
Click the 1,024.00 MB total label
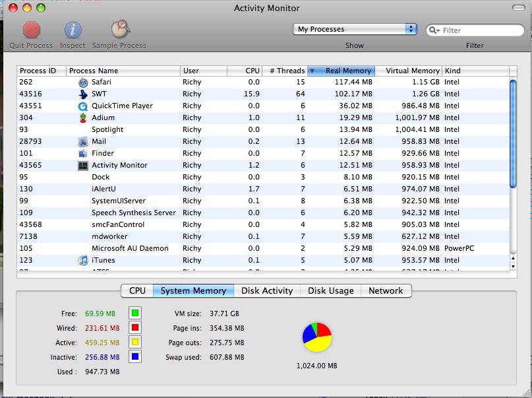coord(317,366)
